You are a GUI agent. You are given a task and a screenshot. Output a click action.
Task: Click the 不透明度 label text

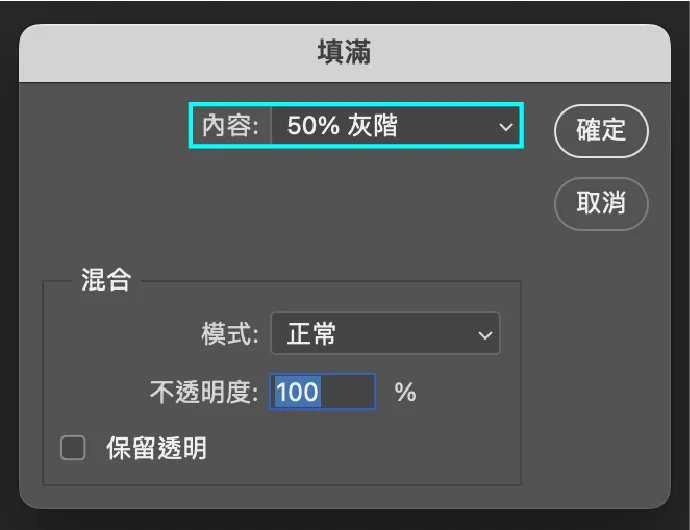click(x=204, y=392)
